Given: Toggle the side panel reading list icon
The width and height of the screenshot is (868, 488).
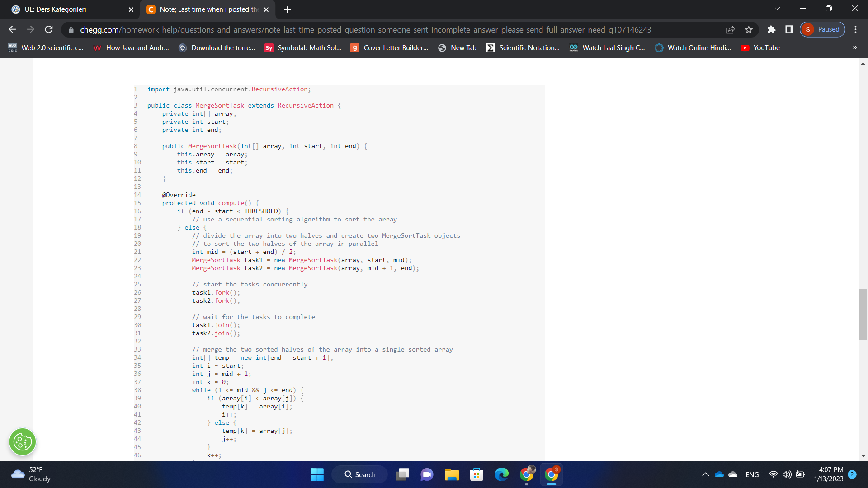Looking at the screenshot, I should click(x=789, y=29).
